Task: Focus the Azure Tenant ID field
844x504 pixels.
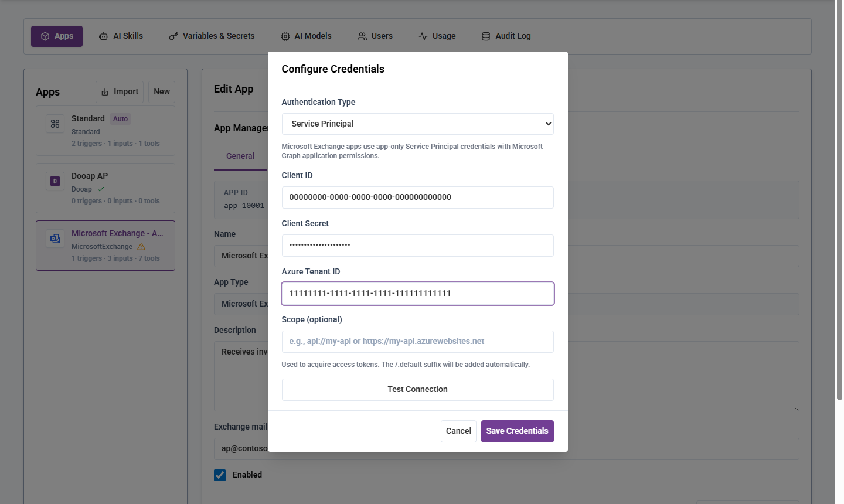Action: click(418, 294)
